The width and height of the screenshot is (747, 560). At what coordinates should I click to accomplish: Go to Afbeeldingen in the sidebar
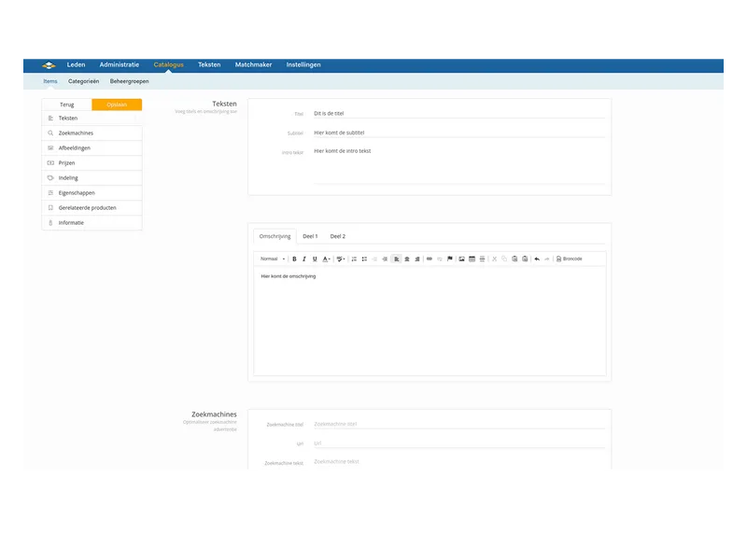(92, 148)
